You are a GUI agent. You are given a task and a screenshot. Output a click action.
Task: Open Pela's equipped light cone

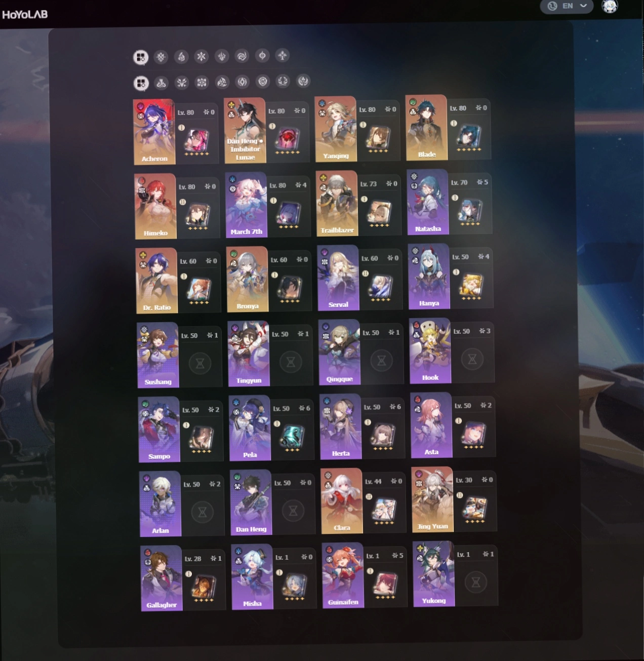click(x=292, y=436)
